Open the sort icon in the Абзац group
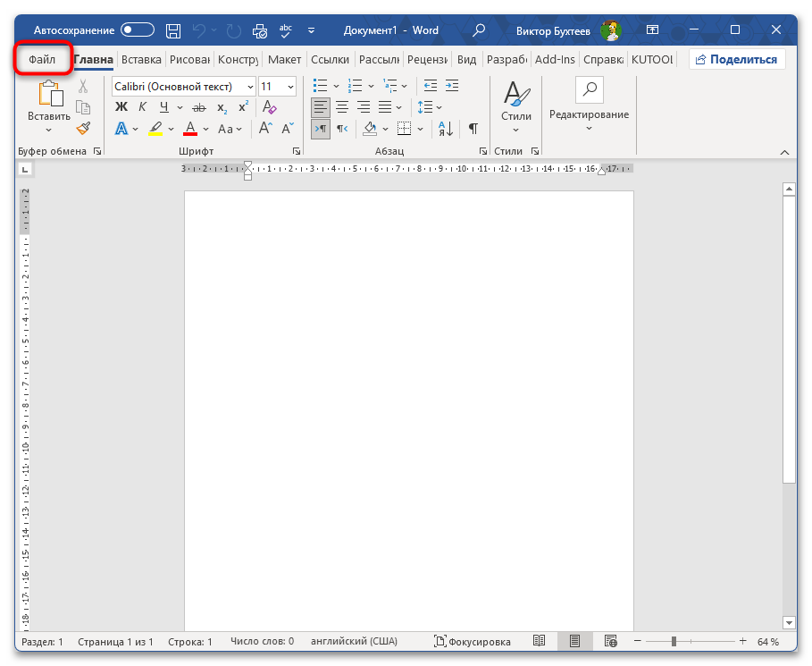Viewport: 812px width, 666px height. pos(443,128)
